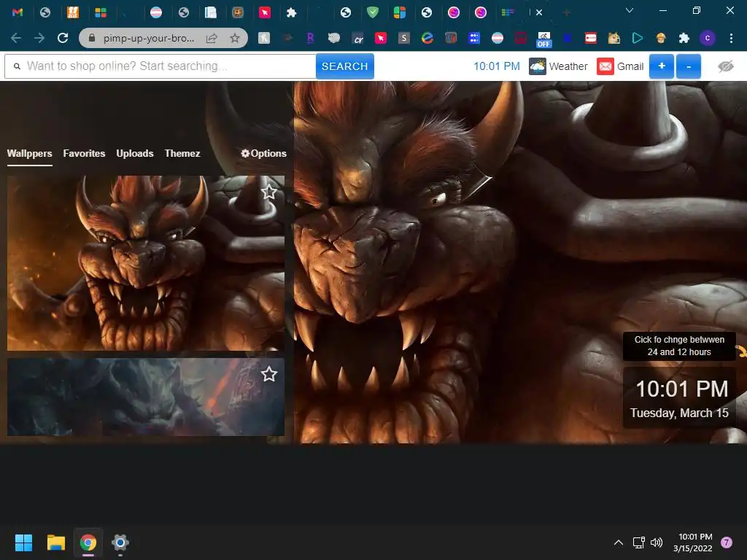This screenshot has width=747, height=560.
Task: Click the red cursor extension in the toolbar
Action: 381,38
